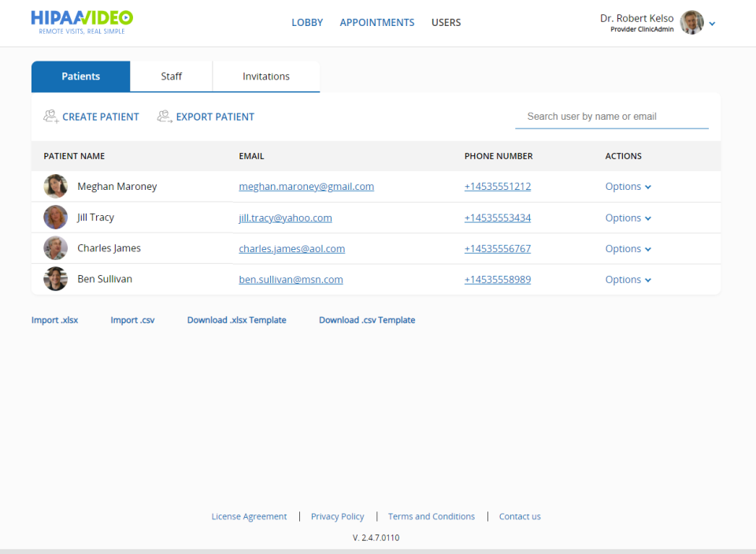This screenshot has width=756, height=554.
Task: Open the Terms and Conditions link
Action: click(x=432, y=516)
